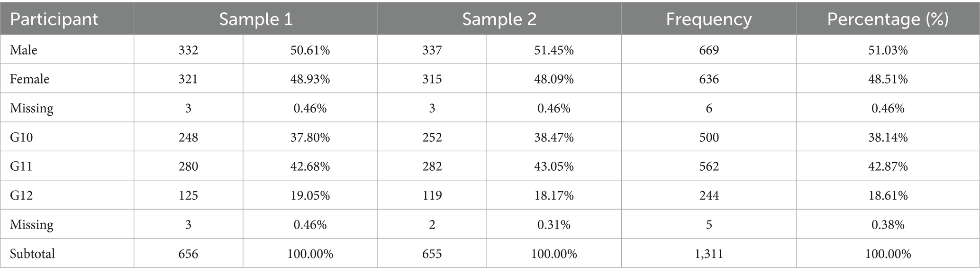Click the G10 Sample 2 percentage 38.47%
This screenshot has height=276, width=980.
pos(554,137)
